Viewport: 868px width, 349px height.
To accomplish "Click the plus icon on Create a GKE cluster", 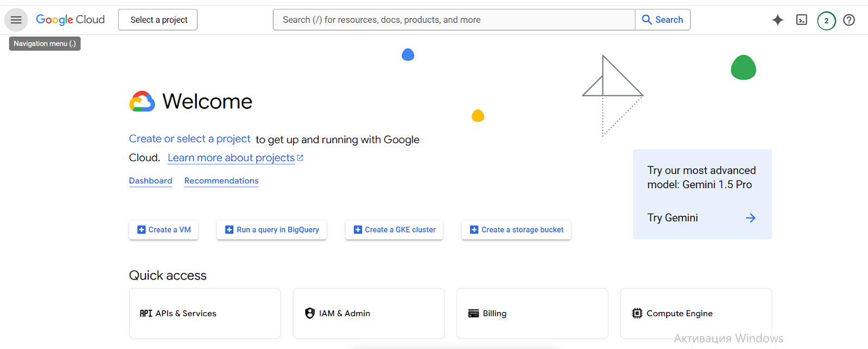I will [358, 230].
